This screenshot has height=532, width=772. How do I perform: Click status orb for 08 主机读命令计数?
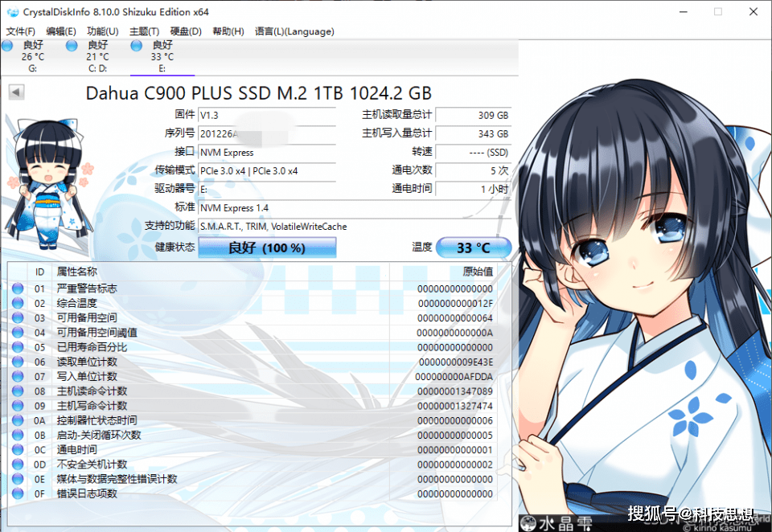click(x=18, y=391)
